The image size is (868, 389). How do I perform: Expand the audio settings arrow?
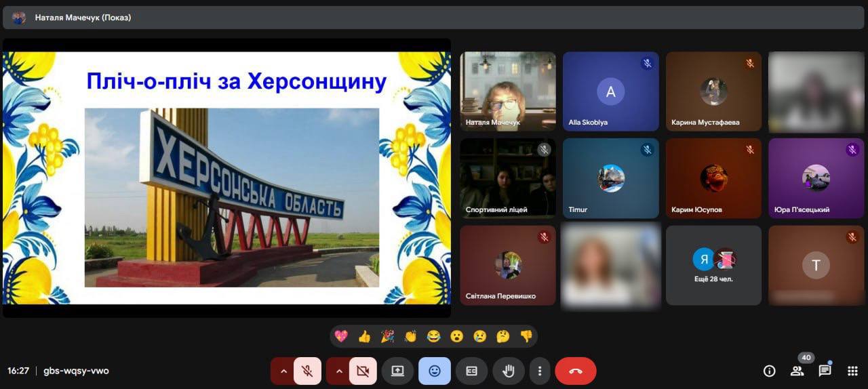pos(283,371)
